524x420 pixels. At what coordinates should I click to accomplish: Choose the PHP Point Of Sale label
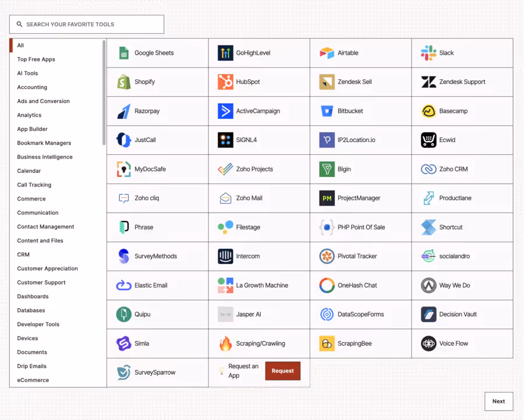click(361, 227)
